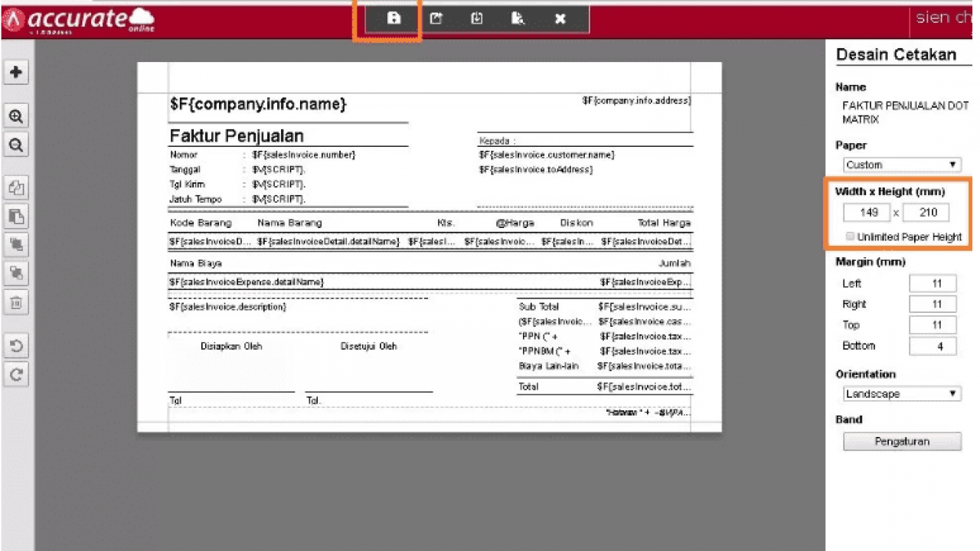Close the designer with the X icon
The height and width of the screenshot is (551, 980).
[x=560, y=18]
